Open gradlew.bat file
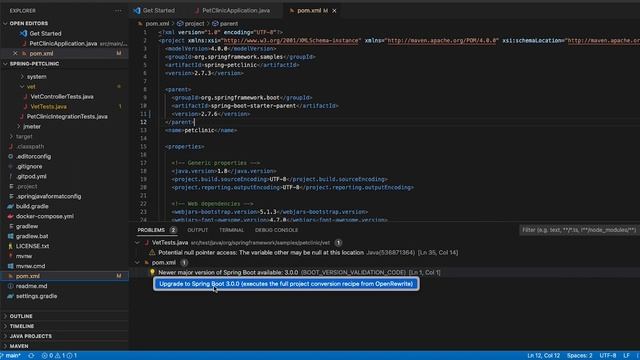The image size is (640, 360). [32, 236]
